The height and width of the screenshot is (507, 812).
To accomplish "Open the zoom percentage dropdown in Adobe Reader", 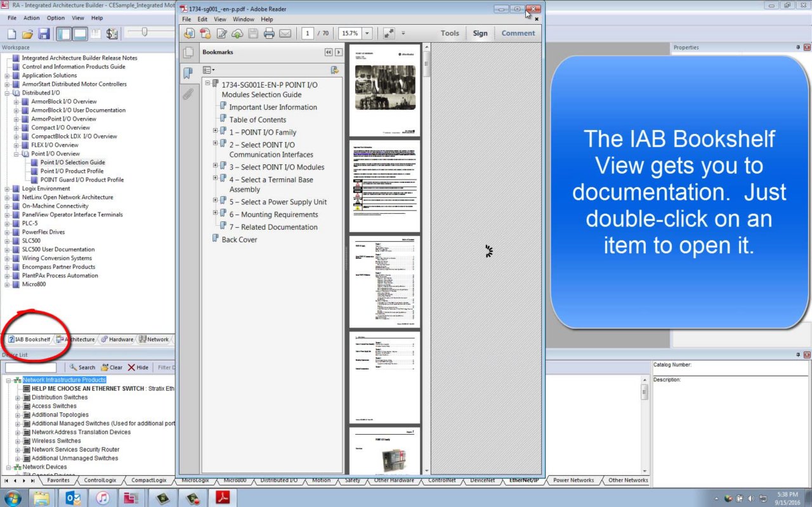I will pos(367,33).
